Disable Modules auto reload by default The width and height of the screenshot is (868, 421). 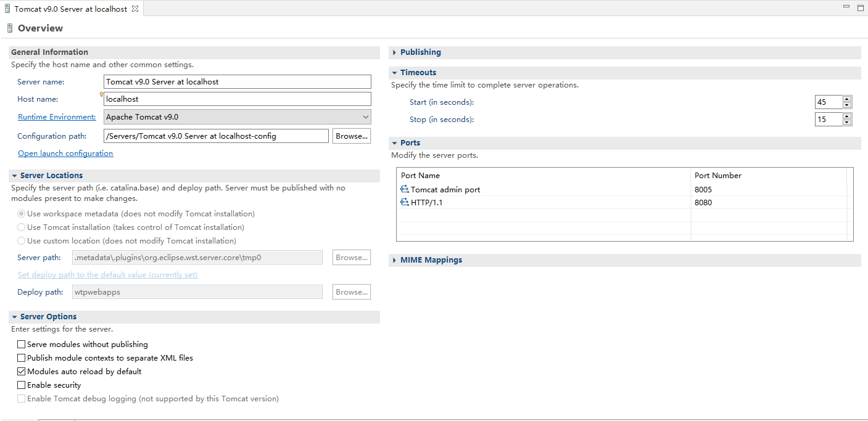(21, 371)
